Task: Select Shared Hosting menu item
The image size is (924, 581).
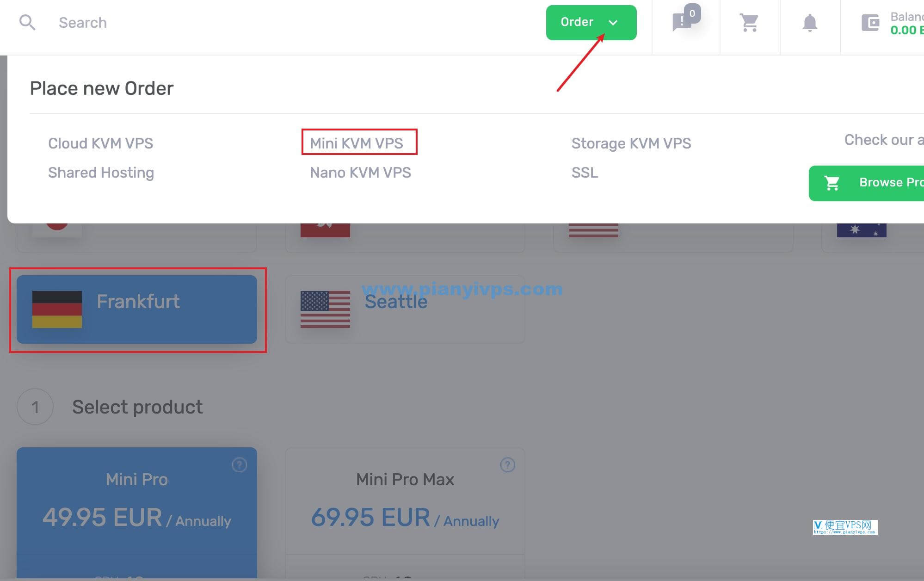Action: (x=100, y=173)
